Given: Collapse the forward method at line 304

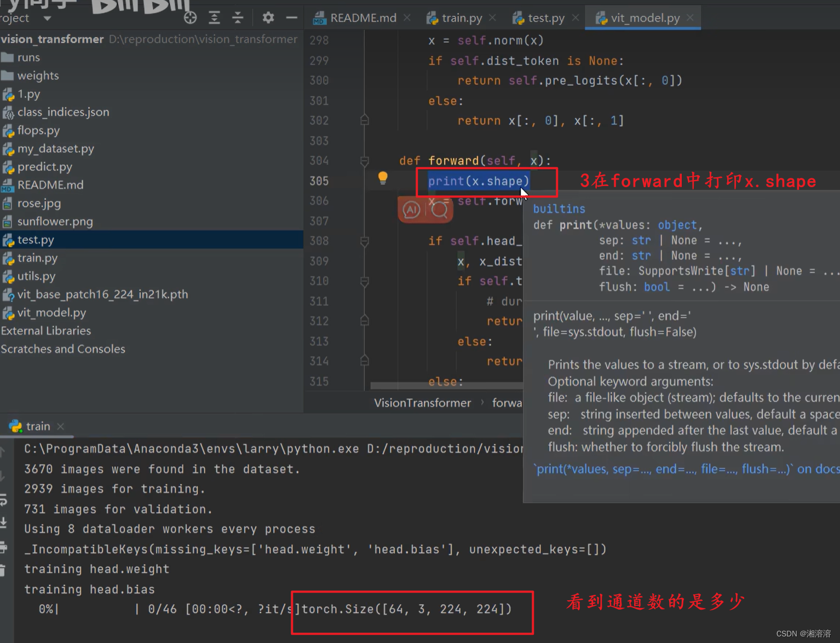Looking at the screenshot, I should [x=365, y=161].
